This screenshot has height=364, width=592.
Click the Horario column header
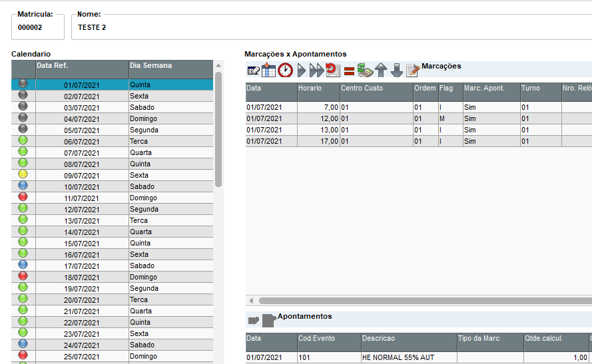tap(319, 92)
